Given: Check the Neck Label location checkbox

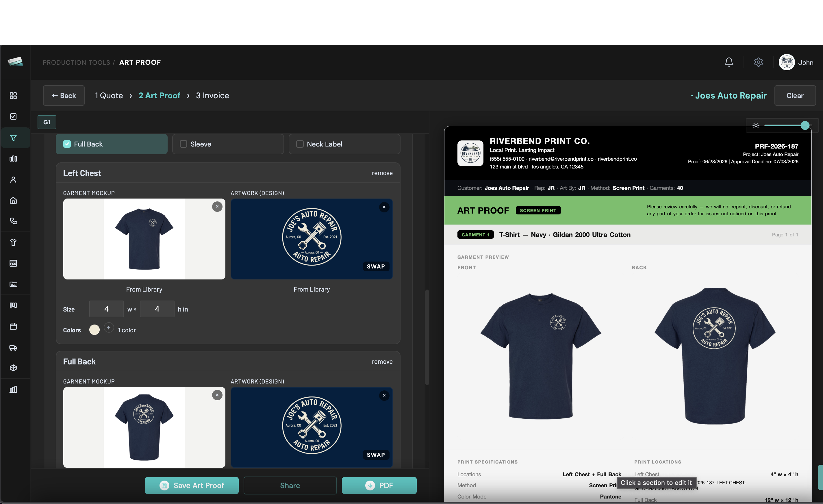Looking at the screenshot, I should (x=300, y=144).
